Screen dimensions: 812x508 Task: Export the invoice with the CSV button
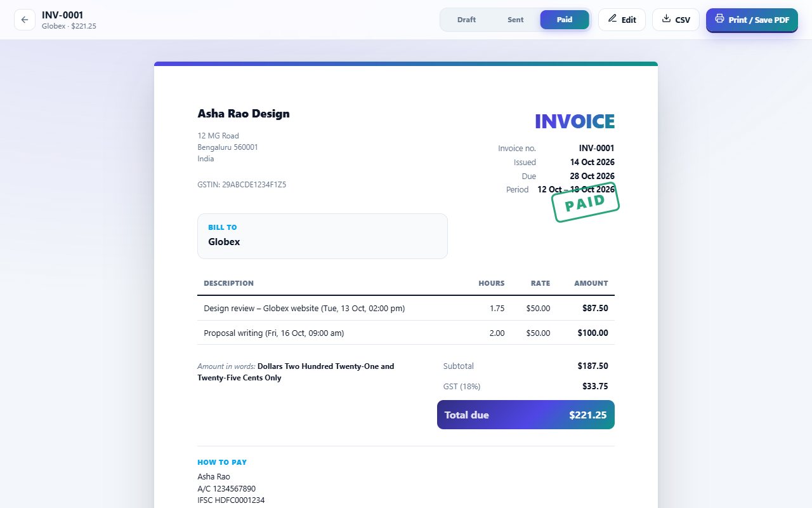click(x=676, y=20)
